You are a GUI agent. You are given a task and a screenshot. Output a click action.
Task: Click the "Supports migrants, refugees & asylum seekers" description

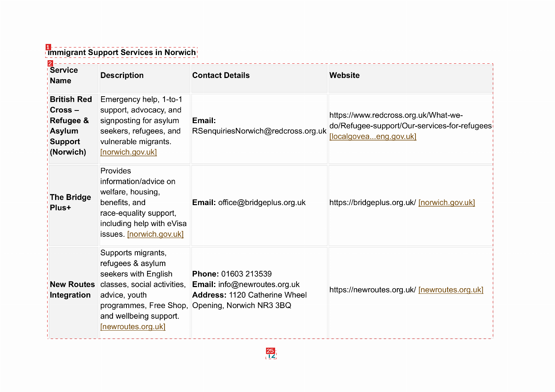tap(144, 284)
